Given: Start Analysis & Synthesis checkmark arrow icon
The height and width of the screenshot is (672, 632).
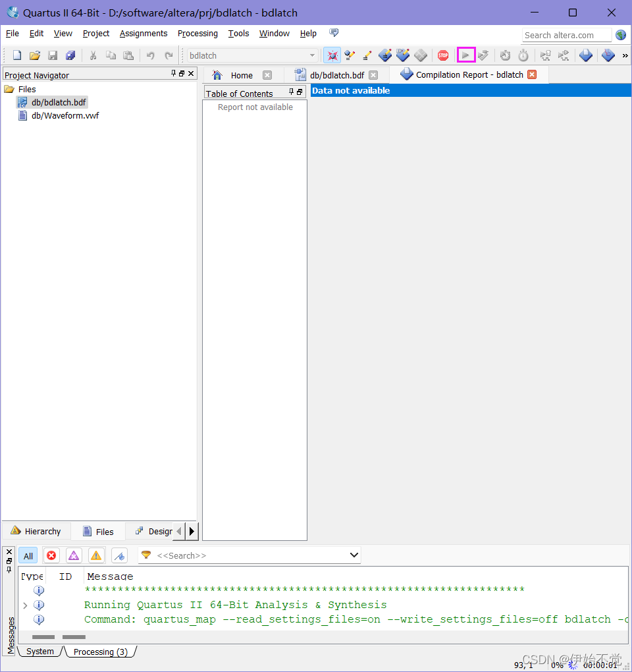Looking at the screenshot, I should point(483,55).
